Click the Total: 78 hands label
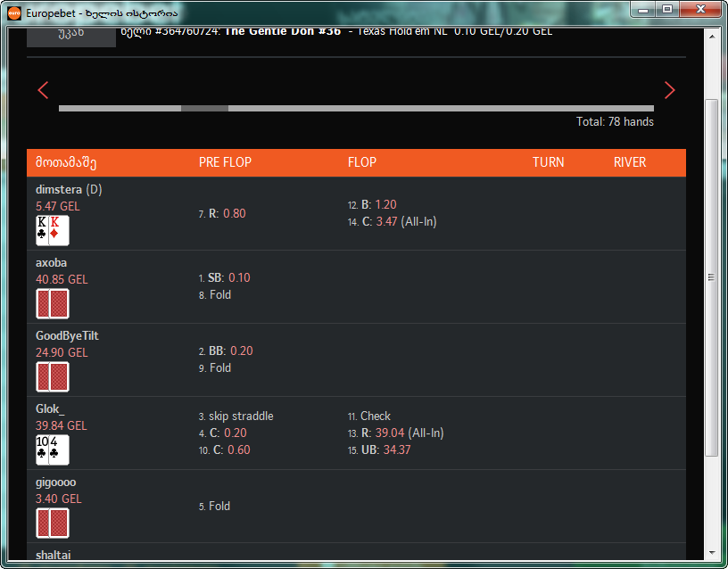This screenshot has width=728, height=569. [x=615, y=121]
